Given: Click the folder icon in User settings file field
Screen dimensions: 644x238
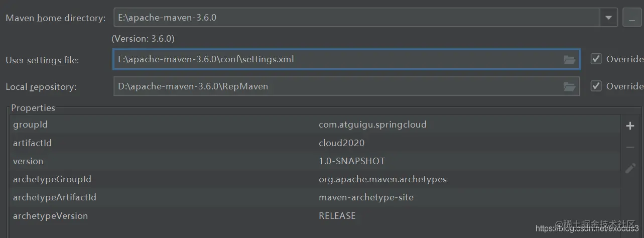Looking at the screenshot, I should click(569, 60).
